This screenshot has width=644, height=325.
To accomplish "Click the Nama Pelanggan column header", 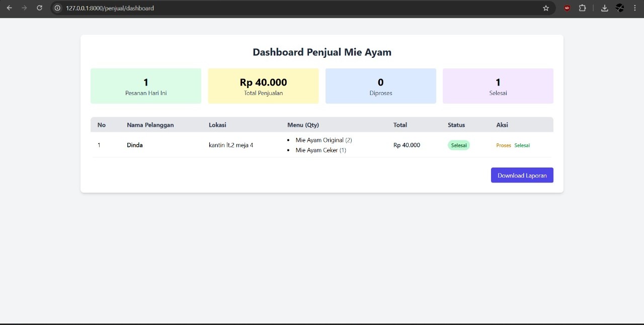I will click(150, 125).
